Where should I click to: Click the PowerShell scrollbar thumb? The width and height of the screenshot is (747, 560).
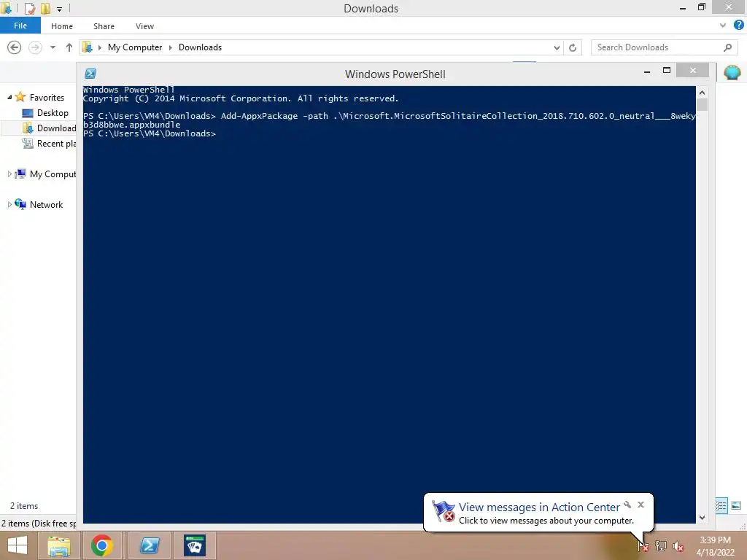(702, 104)
